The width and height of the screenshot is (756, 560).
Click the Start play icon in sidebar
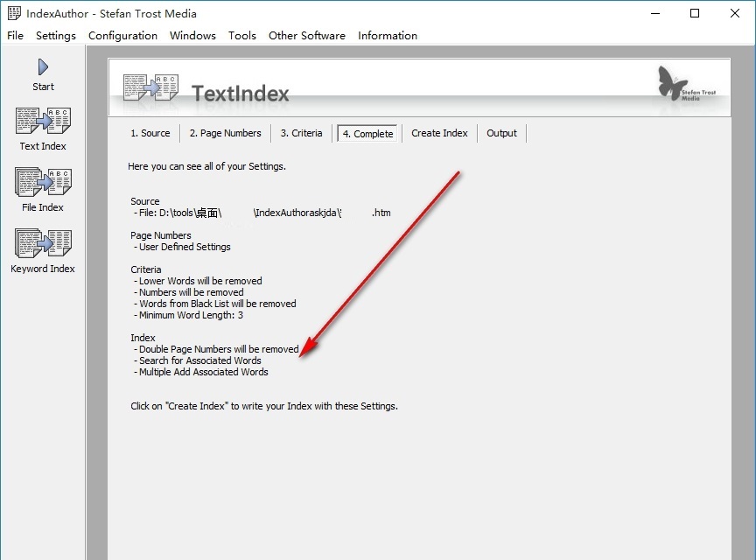point(43,67)
